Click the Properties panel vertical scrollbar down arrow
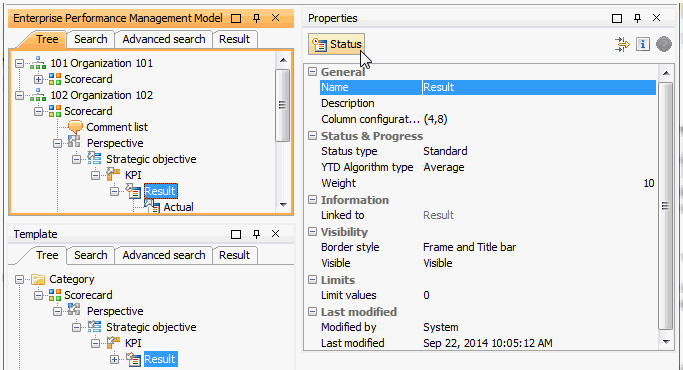Image resolution: width=683 pixels, height=370 pixels. coord(666,342)
